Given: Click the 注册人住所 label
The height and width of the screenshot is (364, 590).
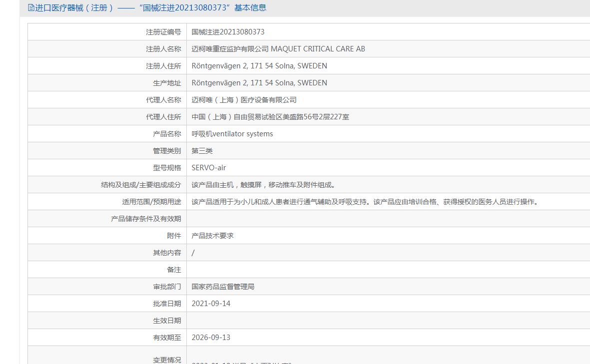Looking at the screenshot, I should point(163,66).
